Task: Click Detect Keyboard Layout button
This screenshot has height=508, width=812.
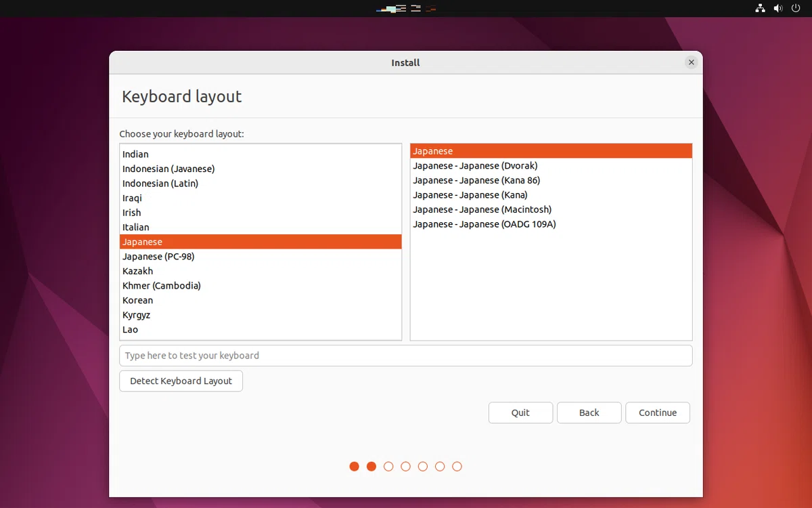Action: (181, 381)
